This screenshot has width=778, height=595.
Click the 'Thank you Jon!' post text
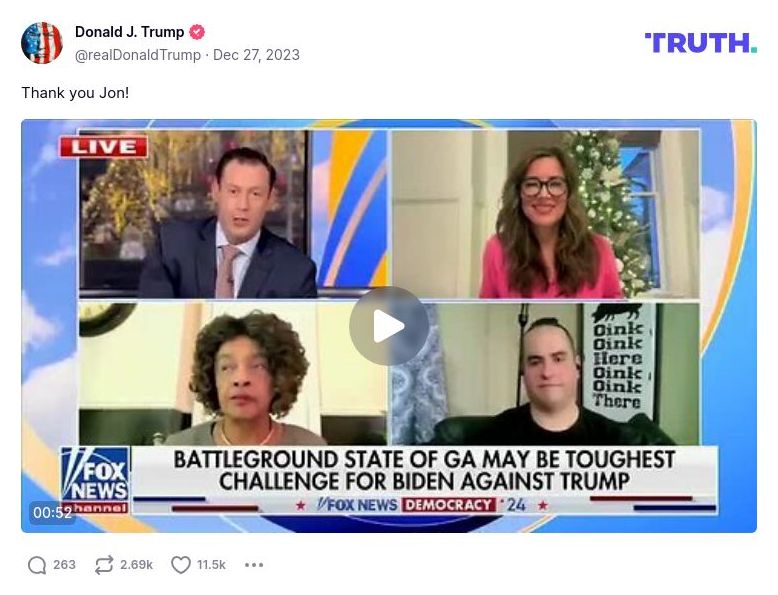[x=75, y=93]
